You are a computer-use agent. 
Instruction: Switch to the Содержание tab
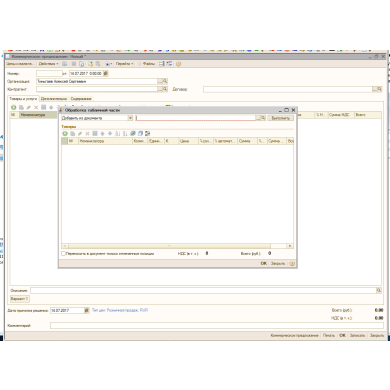coord(81,99)
